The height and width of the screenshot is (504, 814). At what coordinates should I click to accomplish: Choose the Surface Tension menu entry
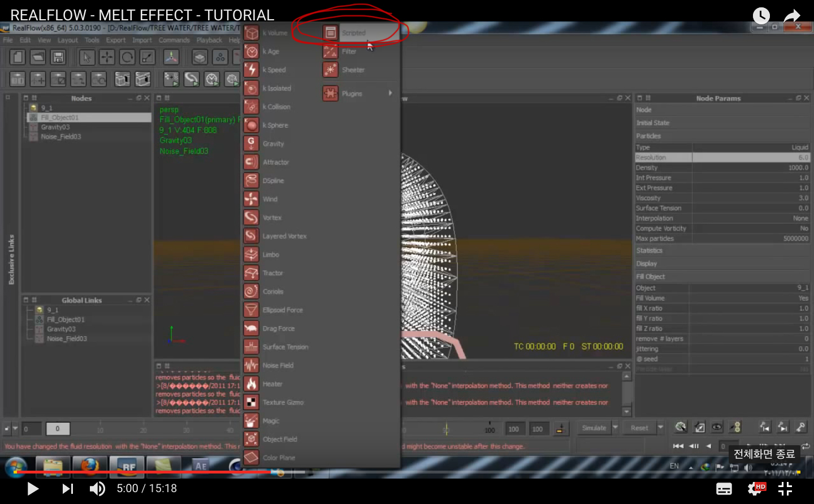point(285,347)
